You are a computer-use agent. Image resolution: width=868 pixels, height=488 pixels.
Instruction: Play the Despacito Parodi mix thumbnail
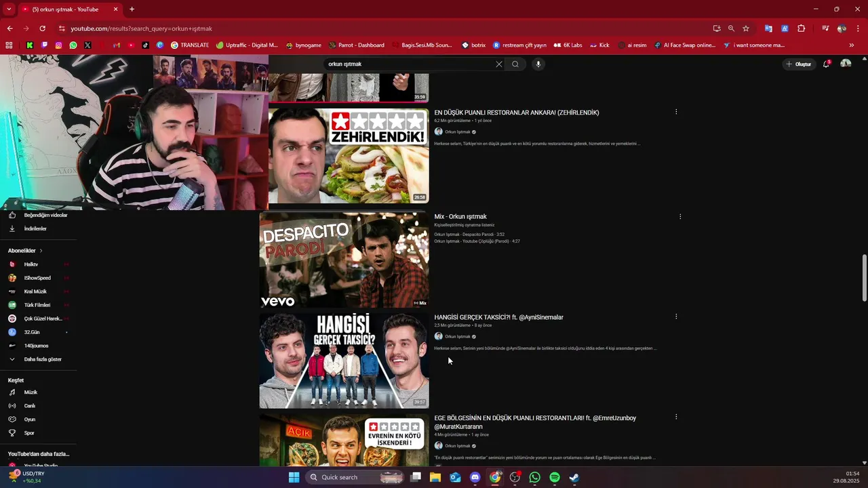point(344,260)
